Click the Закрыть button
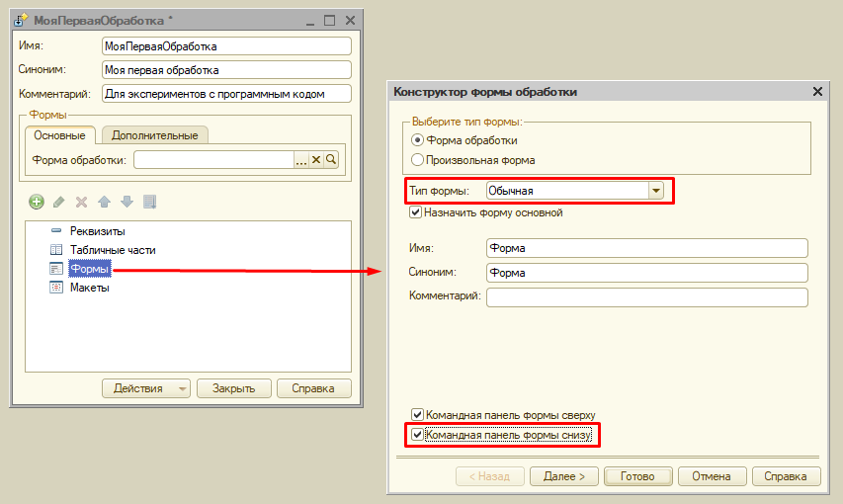 234,388
